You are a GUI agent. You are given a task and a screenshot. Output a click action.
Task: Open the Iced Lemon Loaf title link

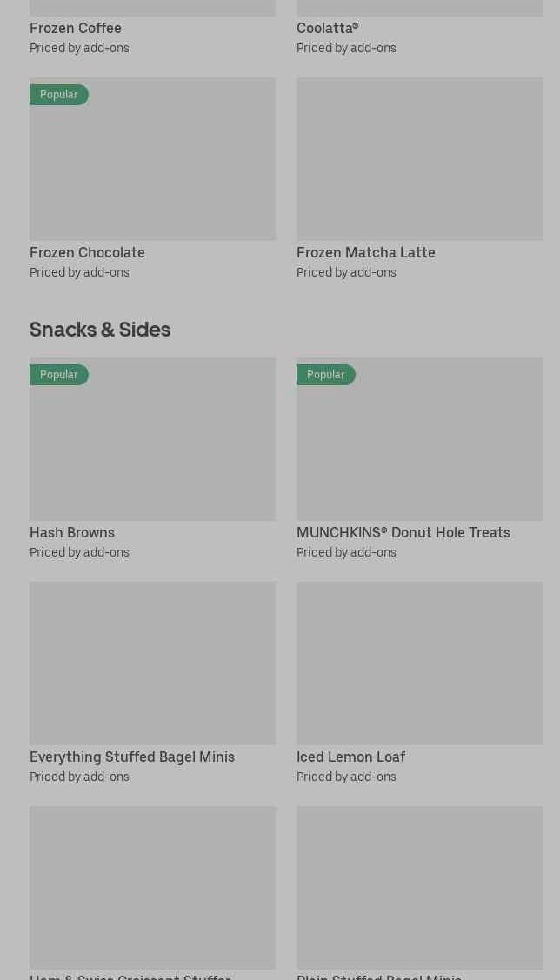(350, 757)
